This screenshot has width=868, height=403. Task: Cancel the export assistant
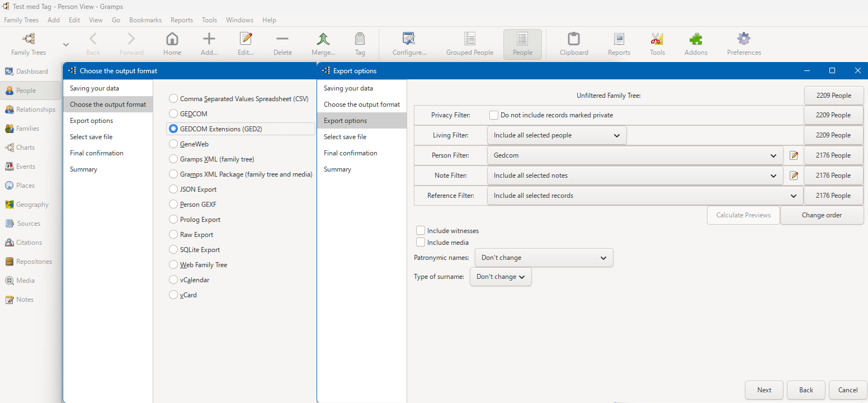pos(848,390)
